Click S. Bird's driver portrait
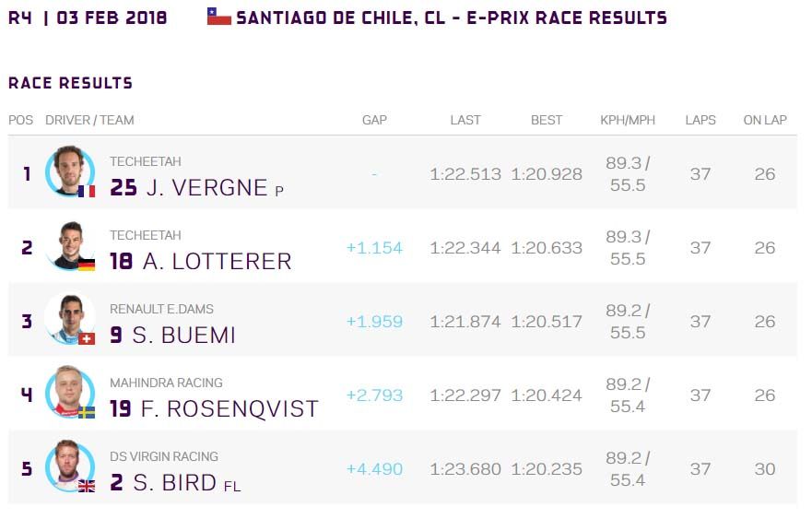The width and height of the screenshot is (812, 519). [x=69, y=466]
